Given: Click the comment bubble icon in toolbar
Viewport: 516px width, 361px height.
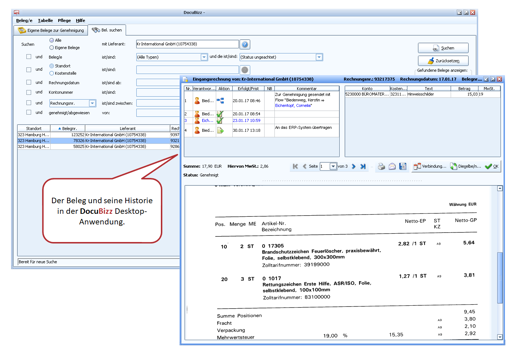Looking at the screenshot, I should pos(392,166).
